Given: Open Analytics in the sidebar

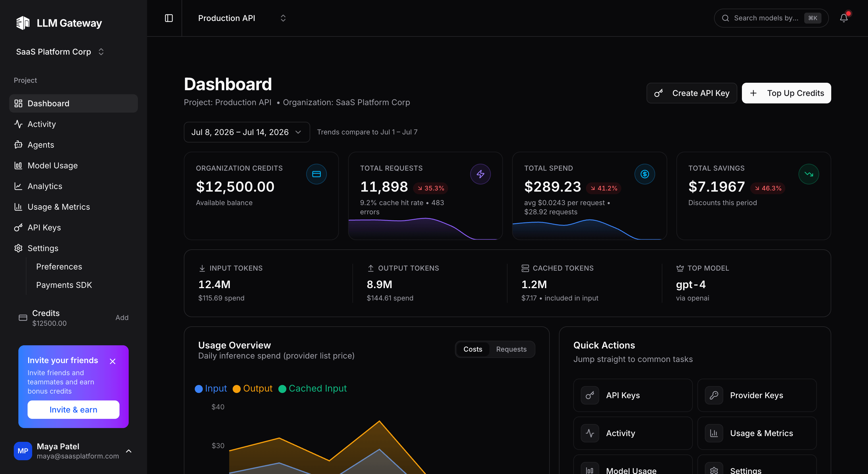Looking at the screenshot, I should point(74,186).
